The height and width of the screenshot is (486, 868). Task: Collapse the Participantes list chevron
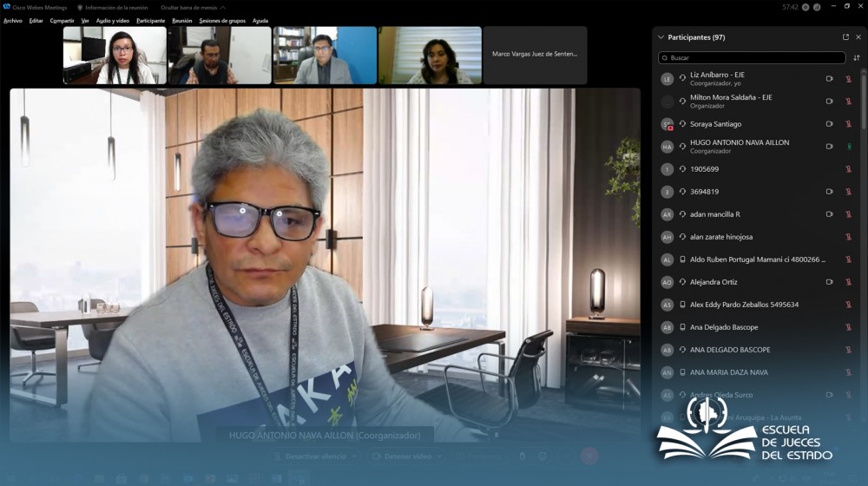[x=661, y=37]
